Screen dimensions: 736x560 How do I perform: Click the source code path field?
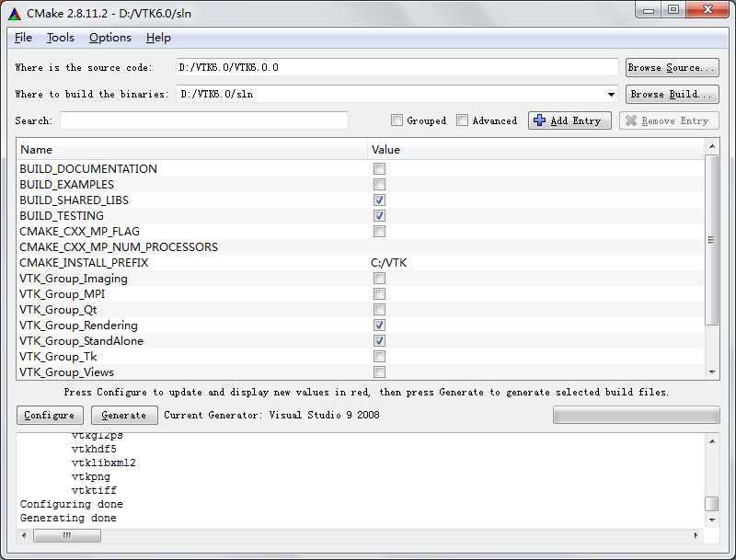click(x=397, y=67)
